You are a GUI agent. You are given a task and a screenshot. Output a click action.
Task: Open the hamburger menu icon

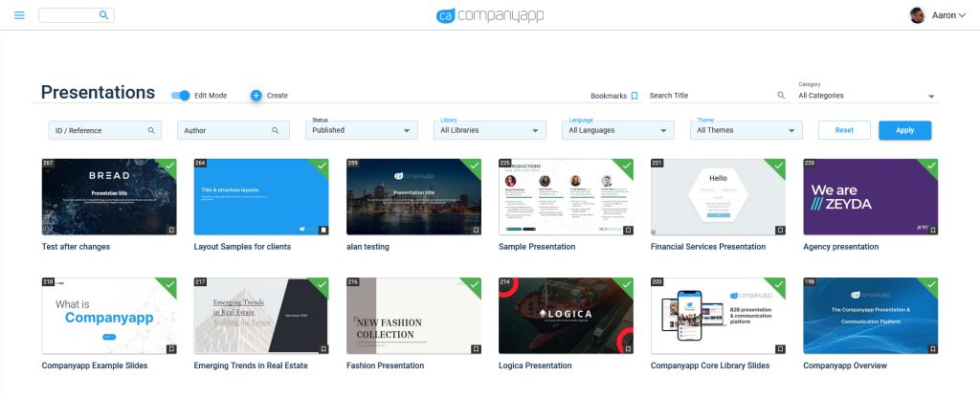coord(19,15)
